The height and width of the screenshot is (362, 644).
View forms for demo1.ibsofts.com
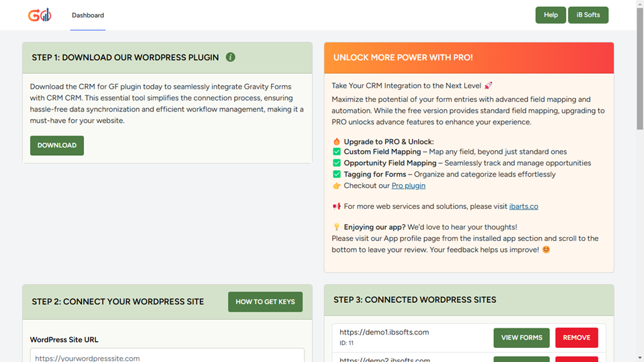click(x=521, y=338)
